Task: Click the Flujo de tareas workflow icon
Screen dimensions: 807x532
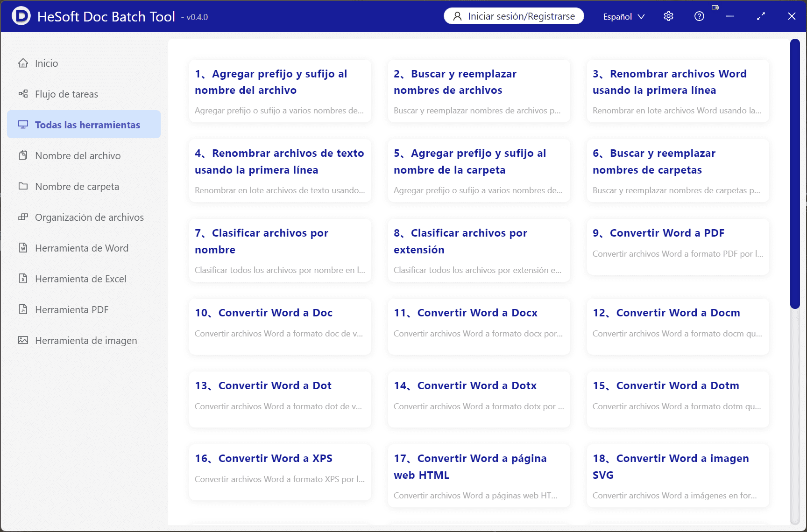Action: click(x=23, y=94)
